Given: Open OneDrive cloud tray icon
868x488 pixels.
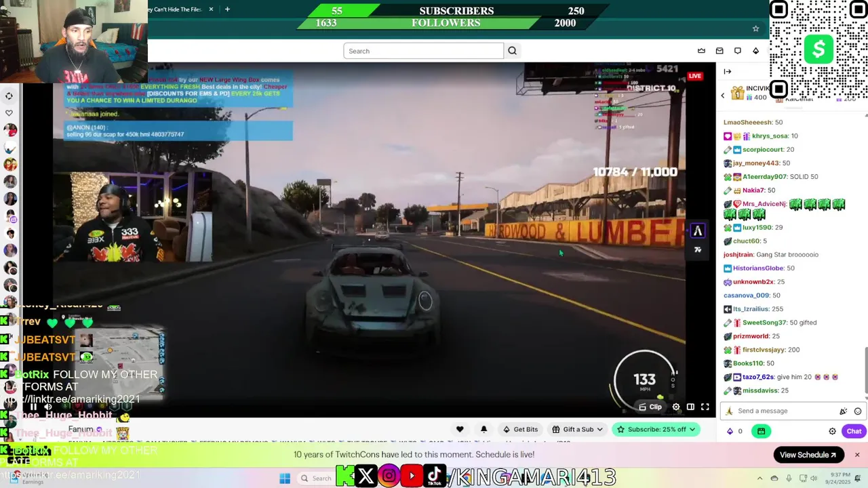Looking at the screenshot, I should click(774, 479).
